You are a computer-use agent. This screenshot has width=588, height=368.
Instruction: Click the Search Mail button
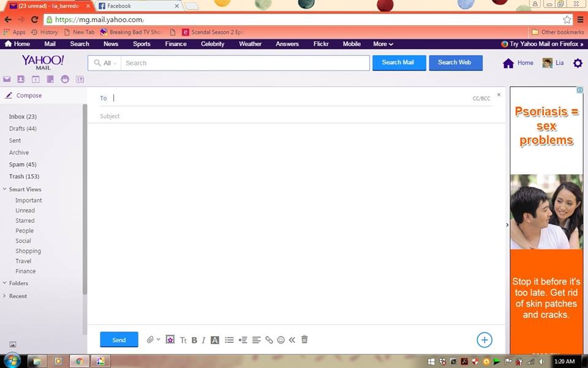[x=399, y=63]
